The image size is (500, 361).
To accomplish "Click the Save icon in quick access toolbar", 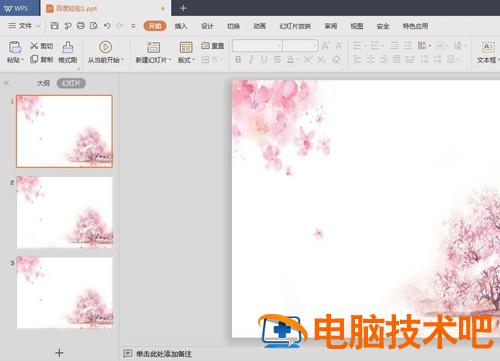I will (54, 26).
